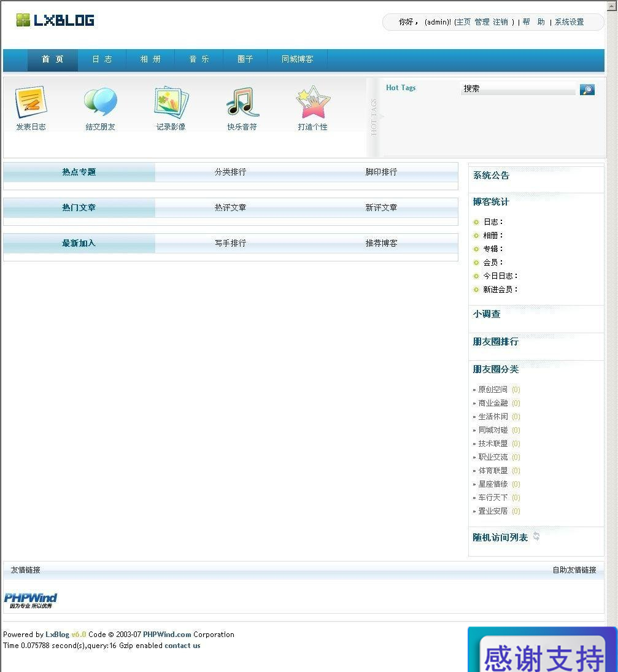618x672 pixels.
Task: Click the 管理 link in header
Action: coord(482,22)
